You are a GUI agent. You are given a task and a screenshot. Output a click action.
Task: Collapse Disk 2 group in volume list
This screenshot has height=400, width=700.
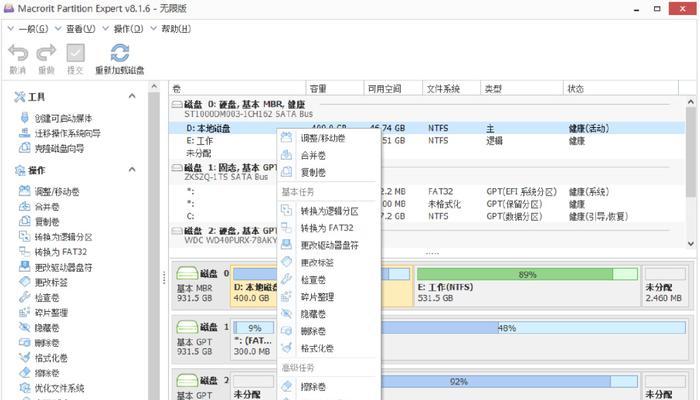[177, 231]
